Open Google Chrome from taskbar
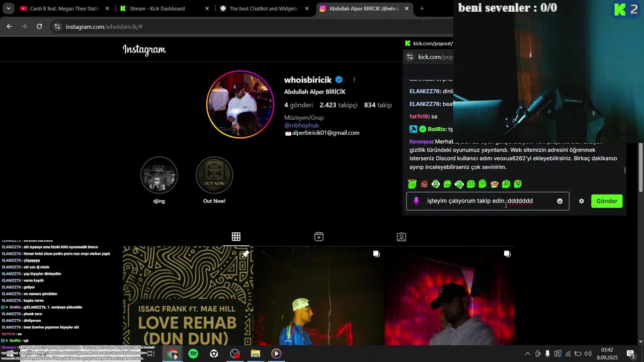 173,354
